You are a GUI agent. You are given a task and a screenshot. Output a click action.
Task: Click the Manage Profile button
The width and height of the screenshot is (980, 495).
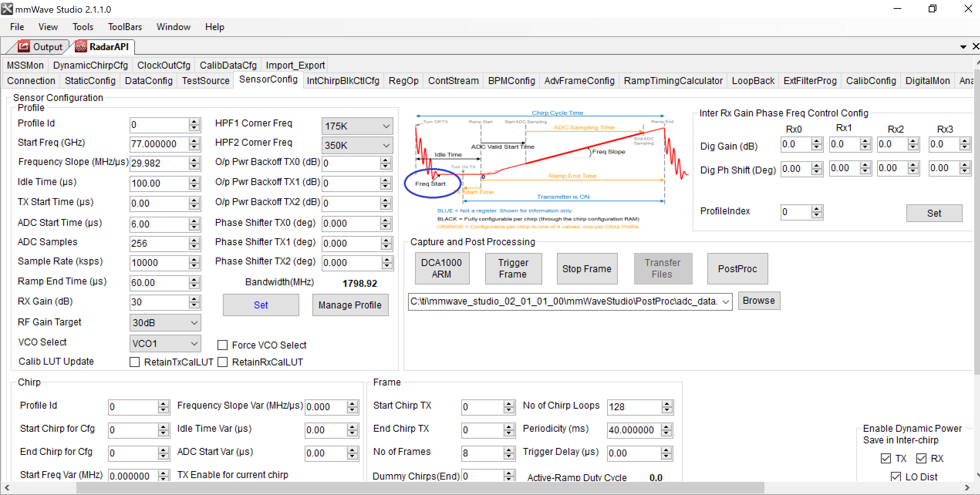(x=350, y=305)
